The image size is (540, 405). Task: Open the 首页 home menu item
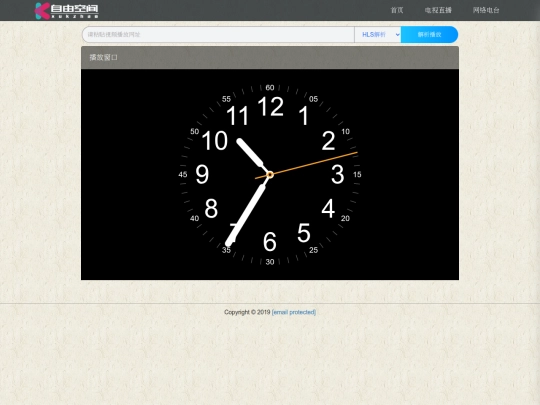click(x=397, y=10)
